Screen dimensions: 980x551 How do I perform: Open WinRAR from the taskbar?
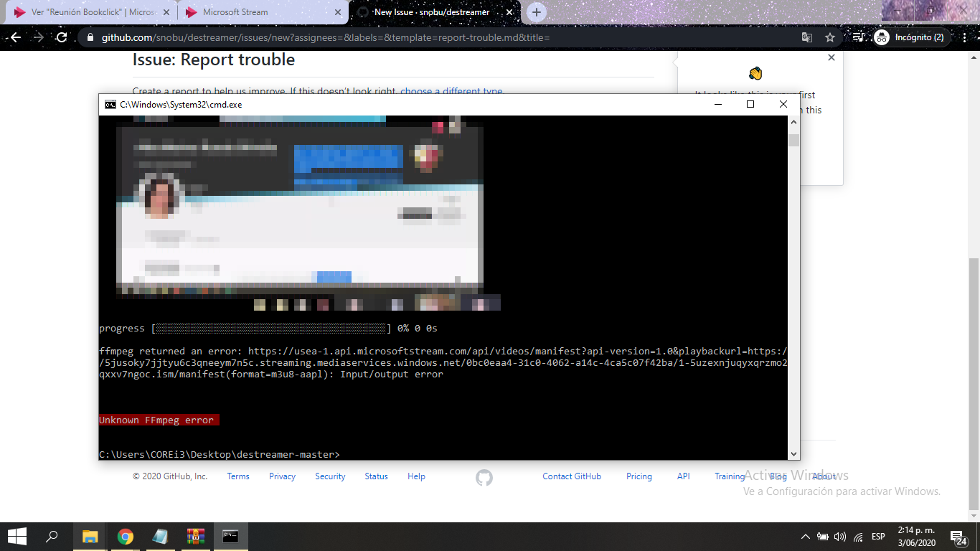[196, 537]
